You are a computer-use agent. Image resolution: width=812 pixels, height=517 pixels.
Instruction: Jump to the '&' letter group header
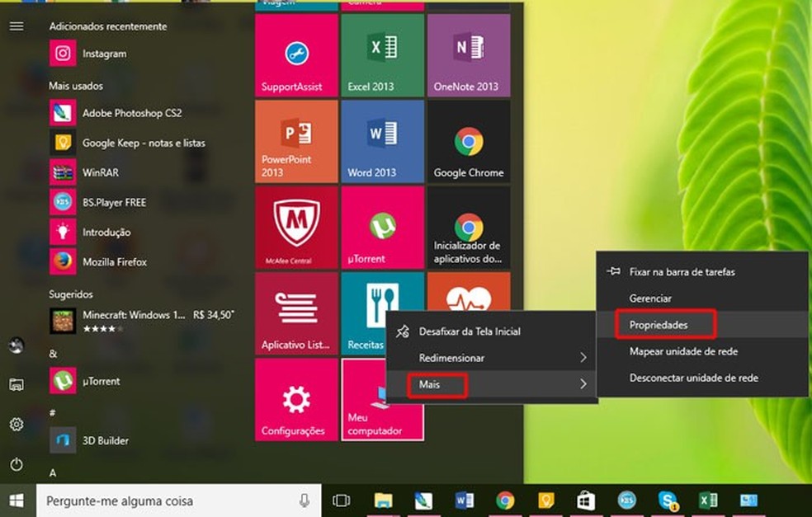point(53,354)
